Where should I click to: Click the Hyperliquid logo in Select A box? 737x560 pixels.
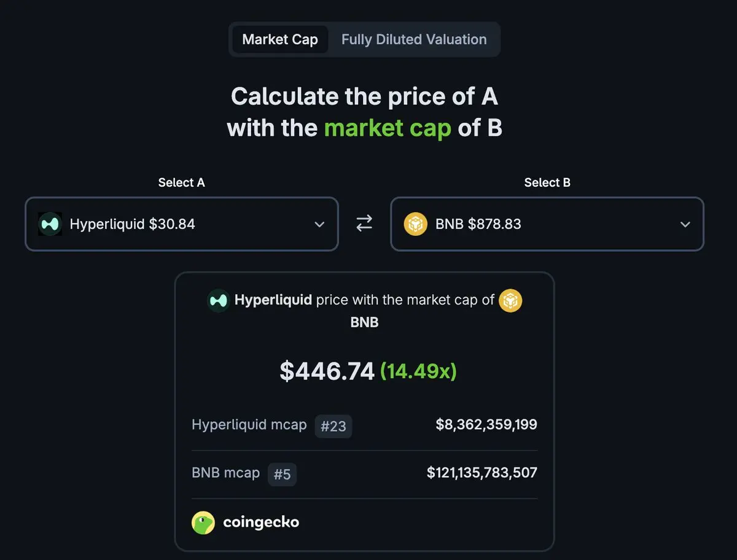[x=50, y=224]
